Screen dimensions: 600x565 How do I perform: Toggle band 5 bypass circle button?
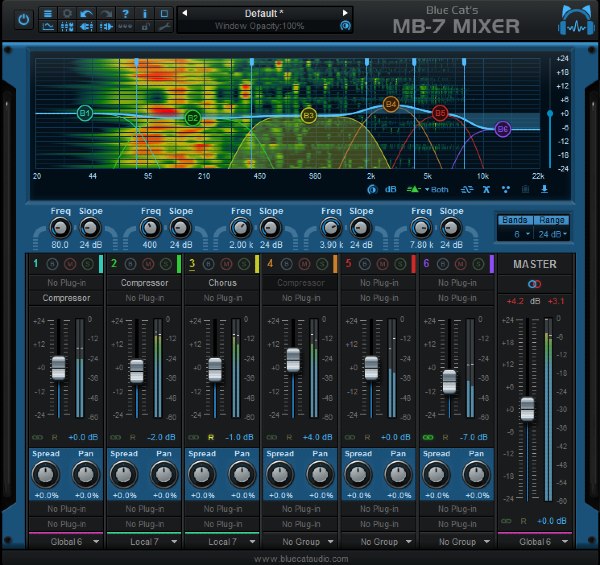[x=362, y=264]
